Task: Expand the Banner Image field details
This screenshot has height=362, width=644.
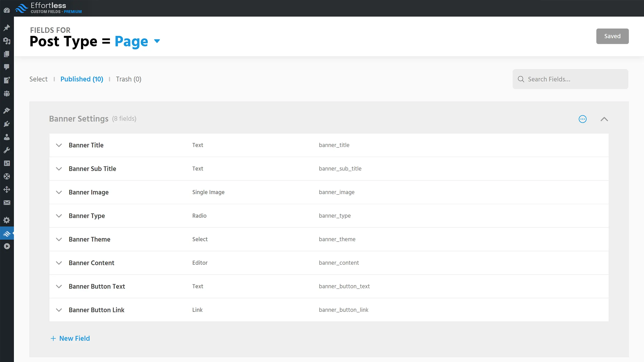Action: coord(59,192)
